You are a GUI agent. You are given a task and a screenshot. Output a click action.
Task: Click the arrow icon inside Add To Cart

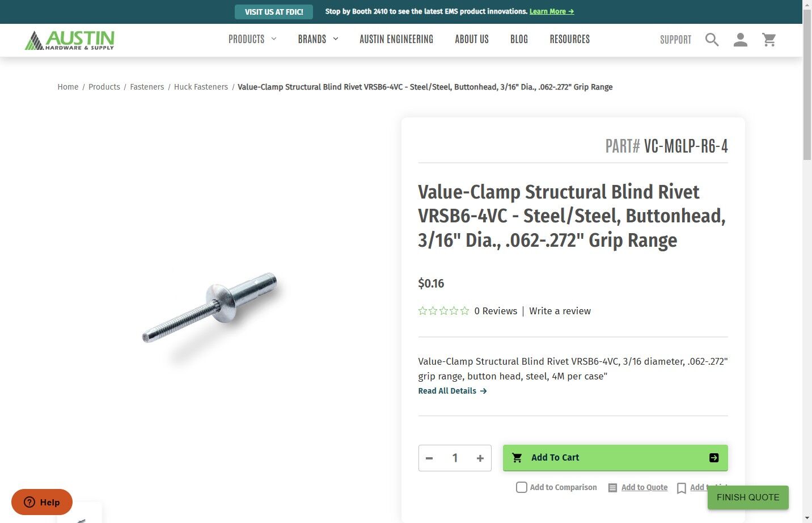(714, 458)
